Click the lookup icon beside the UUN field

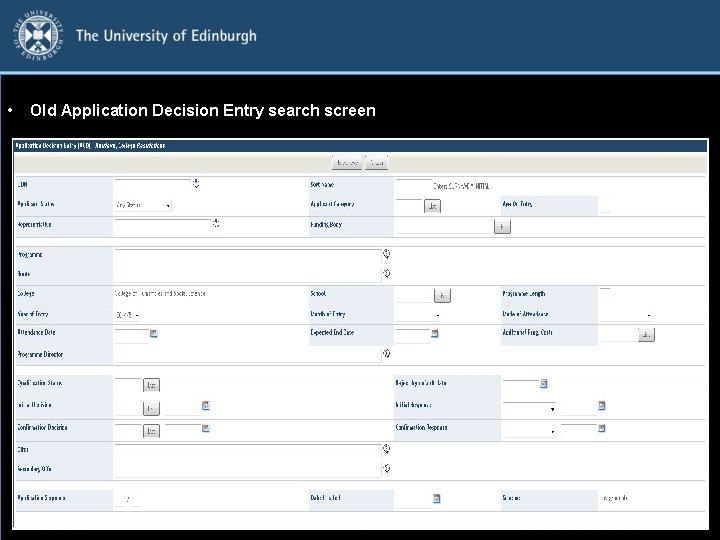[x=196, y=184]
